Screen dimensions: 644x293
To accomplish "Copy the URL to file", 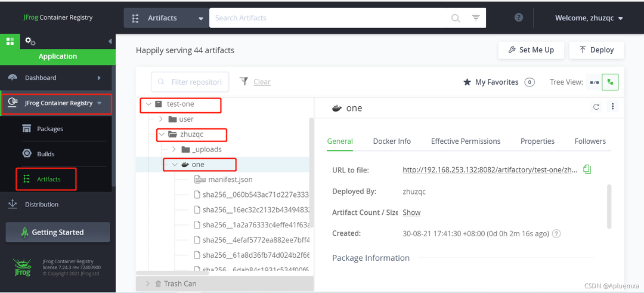I will point(587,169).
